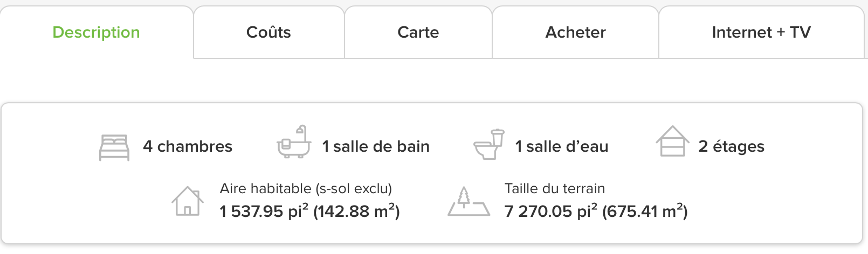Click the 2 étages label
The width and height of the screenshot is (868, 254).
click(x=731, y=146)
